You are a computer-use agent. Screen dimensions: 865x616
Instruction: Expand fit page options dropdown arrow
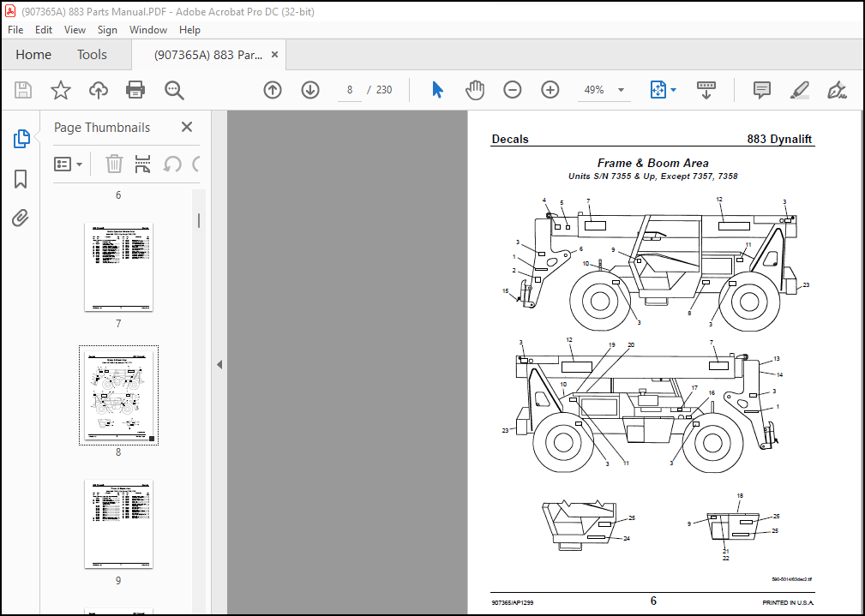pos(673,90)
